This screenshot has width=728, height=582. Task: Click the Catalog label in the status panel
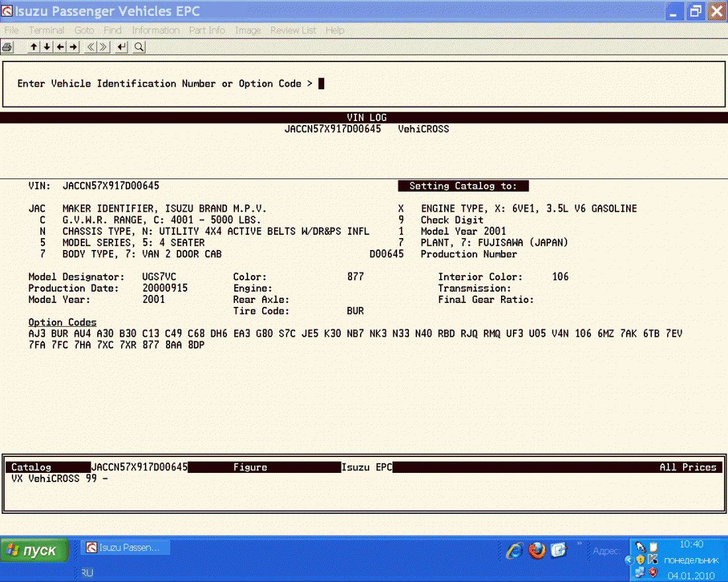(x=31, y=467)
